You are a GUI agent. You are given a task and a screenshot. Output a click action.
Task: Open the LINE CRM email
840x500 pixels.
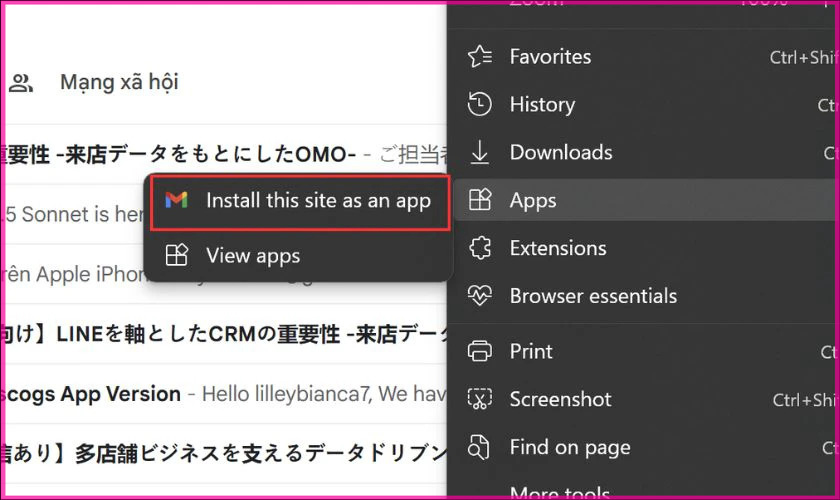pyautogui.click(x=225, y=334)
